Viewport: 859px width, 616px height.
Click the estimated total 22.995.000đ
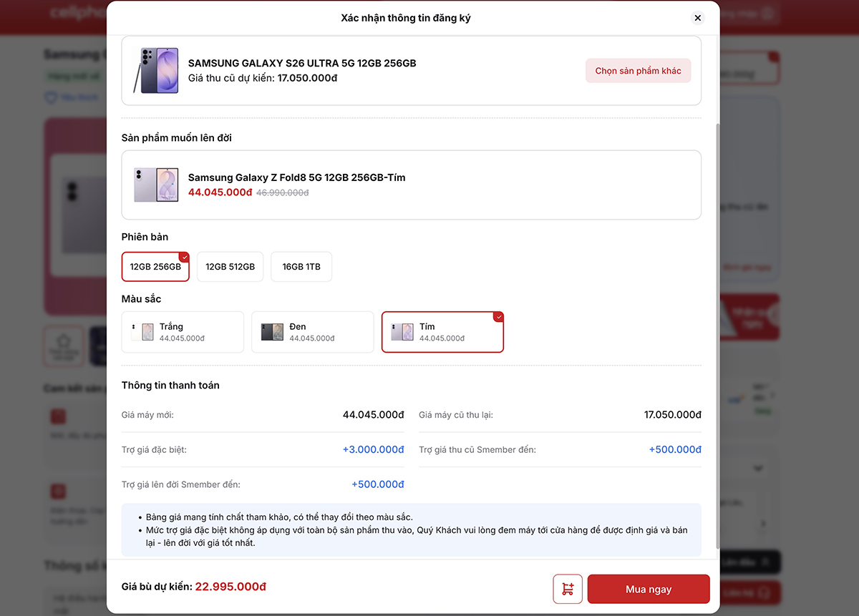(x=230, y=587)
